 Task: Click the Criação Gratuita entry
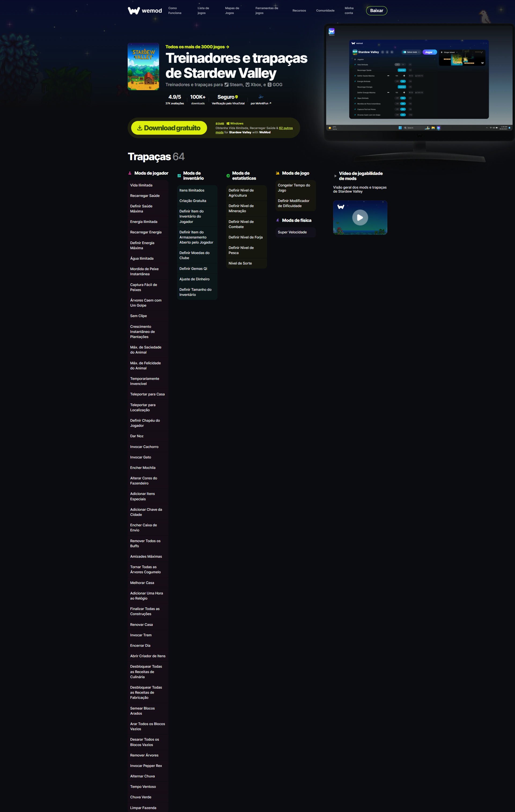[197, 201]
